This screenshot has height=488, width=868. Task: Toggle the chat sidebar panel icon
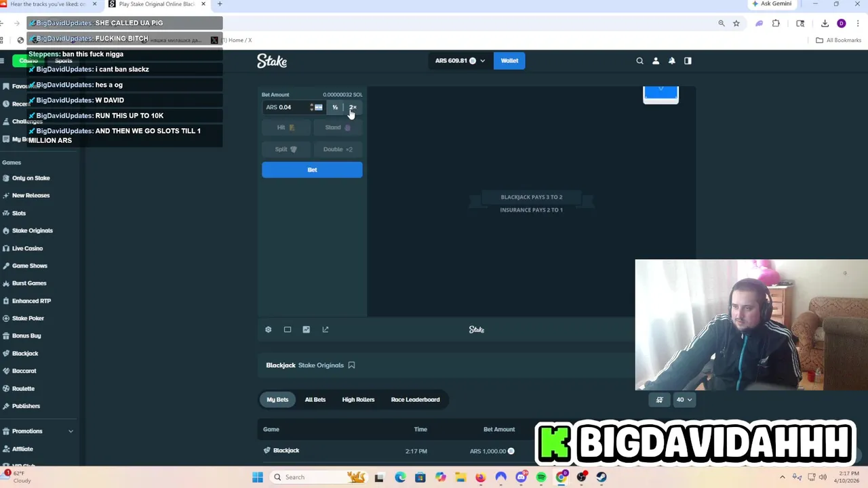pyautogui.click(x=688, y=61)
